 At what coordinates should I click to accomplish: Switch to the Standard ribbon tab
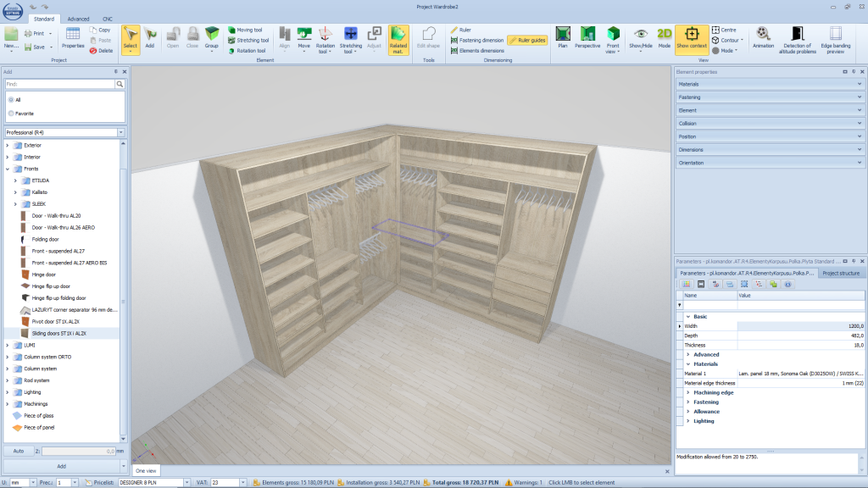click(44, 19)
